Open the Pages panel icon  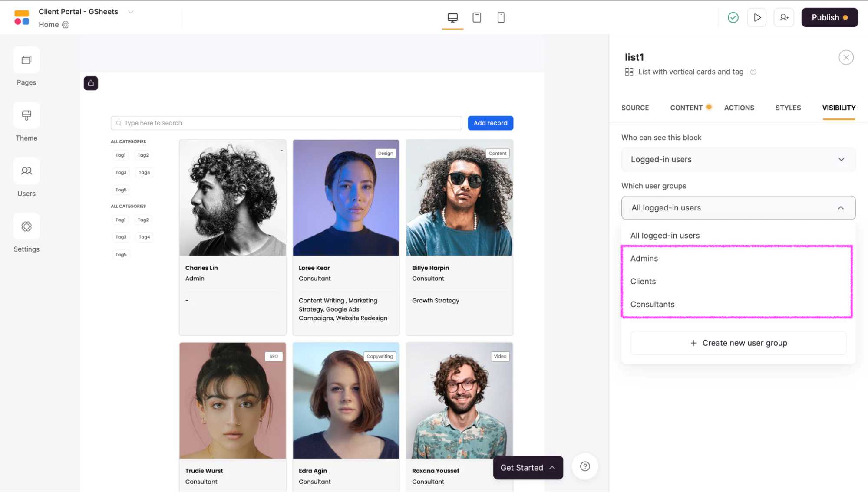click(26, 60)
